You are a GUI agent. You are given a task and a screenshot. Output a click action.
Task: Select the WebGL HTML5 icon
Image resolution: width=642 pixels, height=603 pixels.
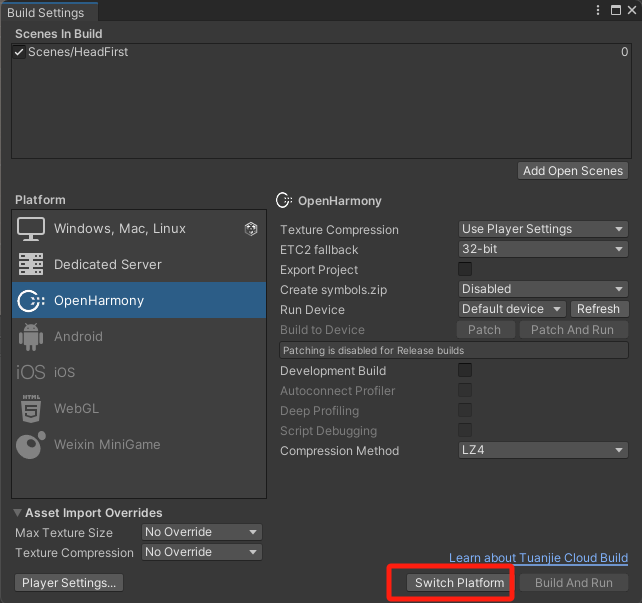coord(31,408)
